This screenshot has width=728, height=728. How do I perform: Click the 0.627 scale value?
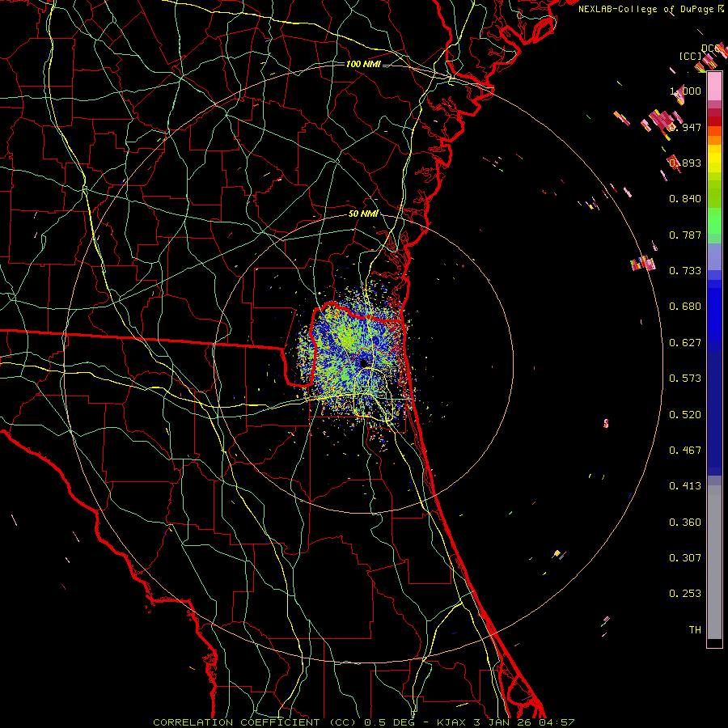685,343
